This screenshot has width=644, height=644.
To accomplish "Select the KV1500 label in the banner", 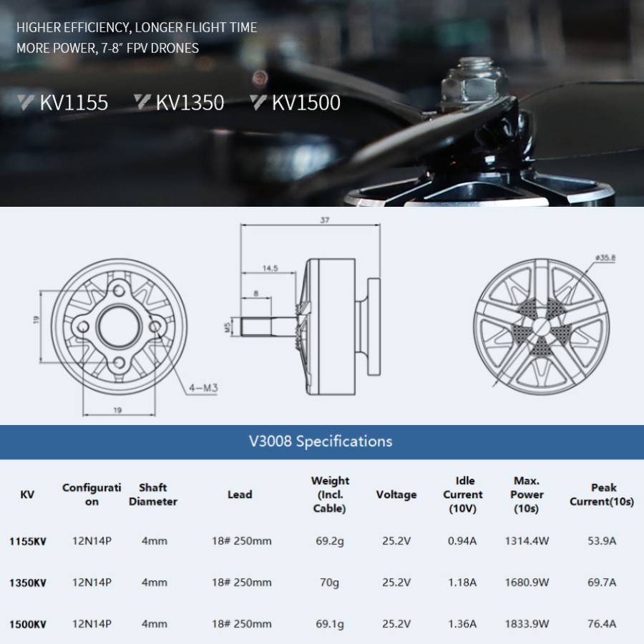I will pos(306,103).
